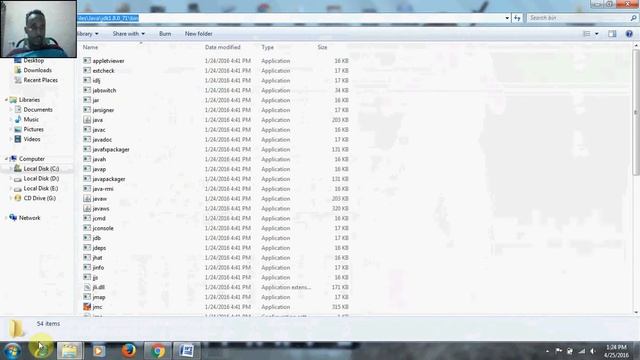
Task: Expand the Documents library node
Action: click(x=11, y=109)
